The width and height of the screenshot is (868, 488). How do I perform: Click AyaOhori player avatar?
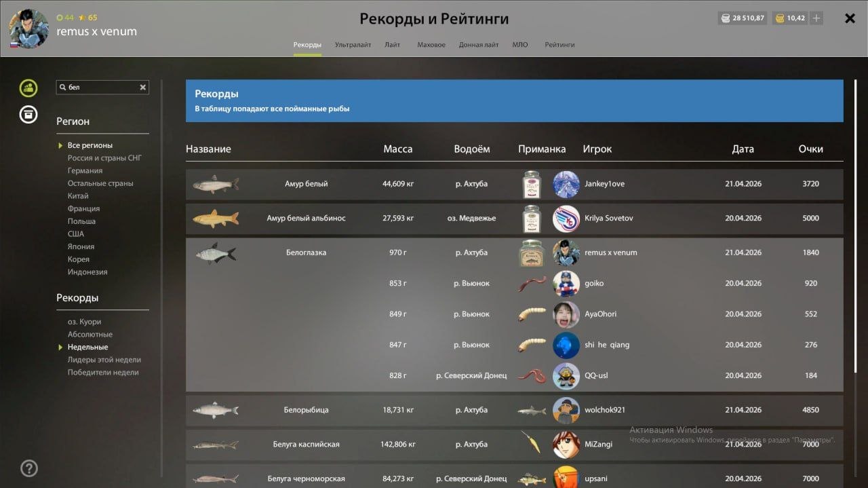[x=566, y=314]
